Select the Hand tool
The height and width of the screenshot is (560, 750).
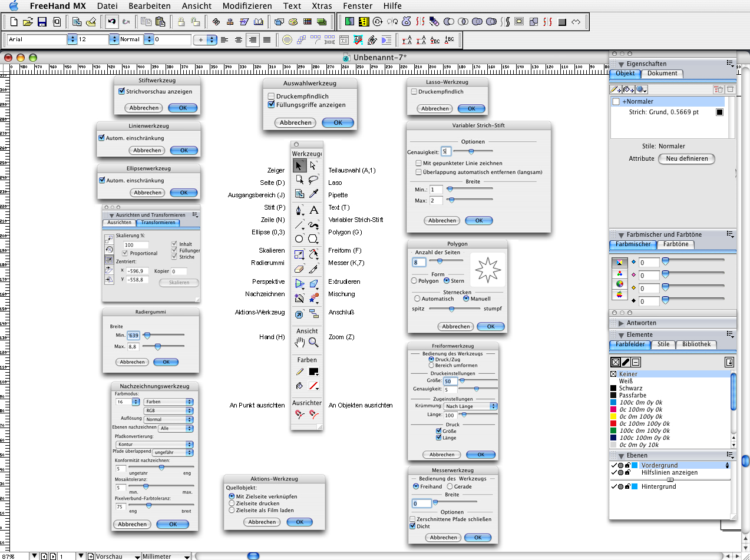(299, 342)
